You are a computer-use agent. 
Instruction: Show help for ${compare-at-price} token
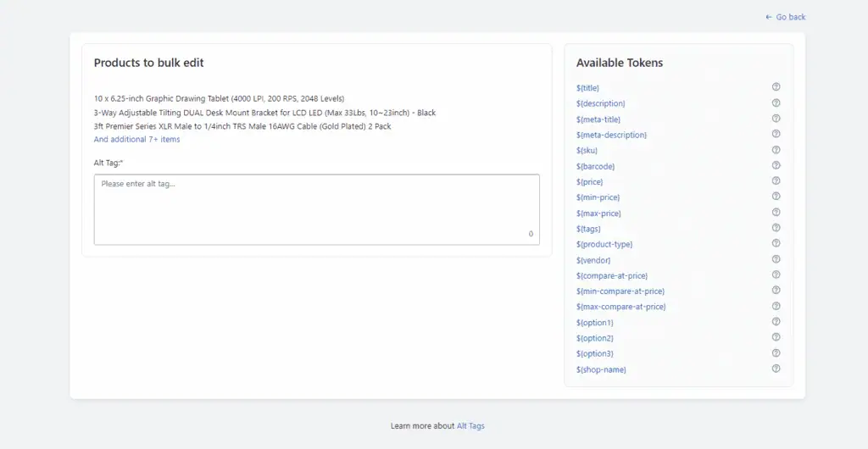click(x=776, y=275)
